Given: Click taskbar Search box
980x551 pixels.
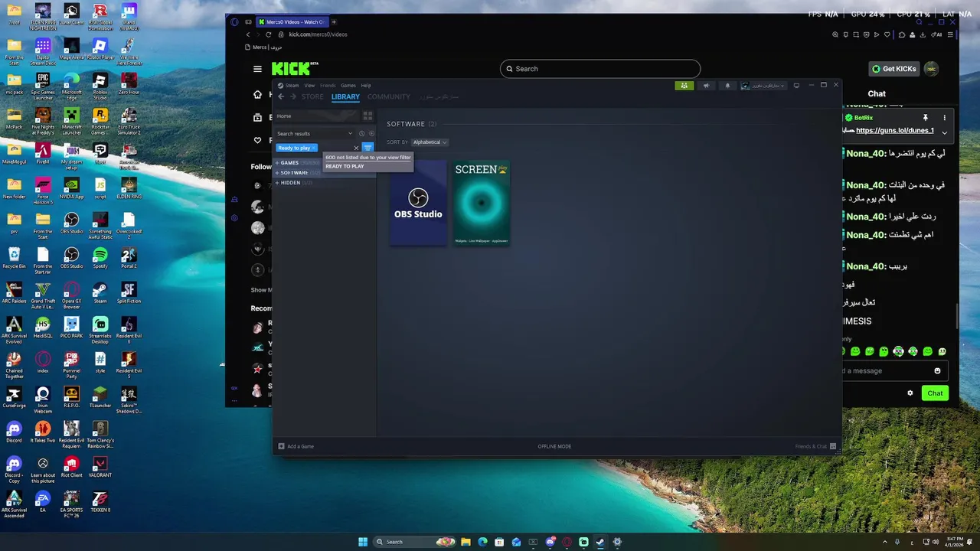Looking at the screenshot, I should [413, 542].
